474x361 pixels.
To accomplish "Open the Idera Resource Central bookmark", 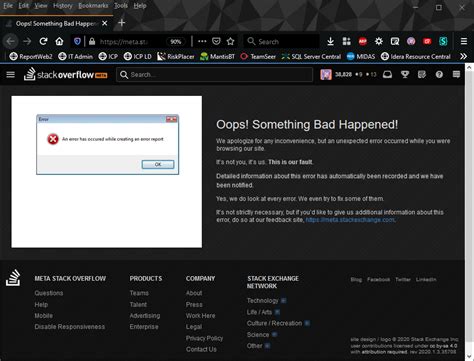I will point(416,56).
